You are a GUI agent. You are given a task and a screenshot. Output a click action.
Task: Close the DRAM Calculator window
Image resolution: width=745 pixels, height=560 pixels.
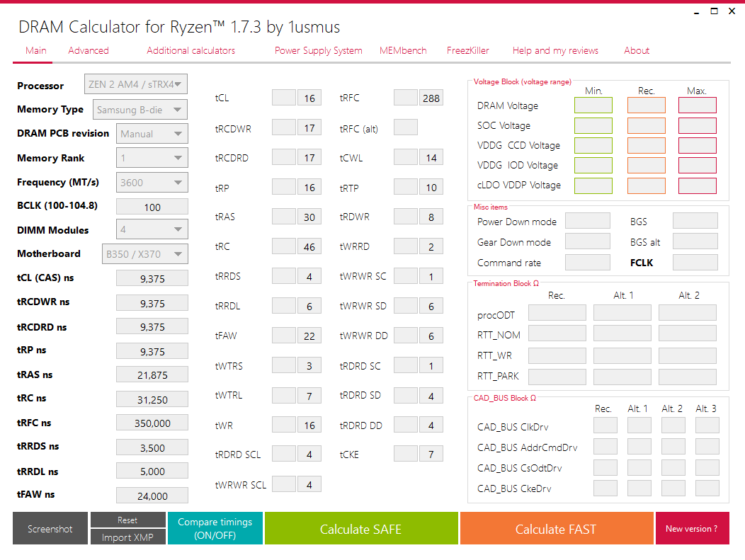732,11
